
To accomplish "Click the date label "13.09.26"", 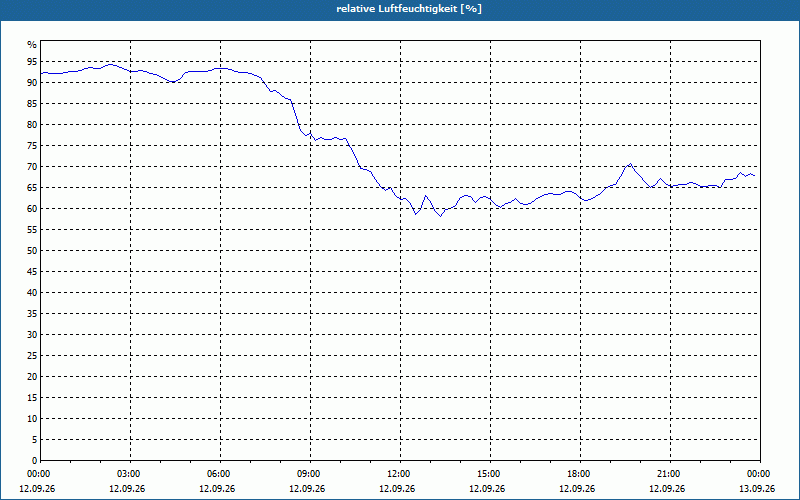I will click(757, 489).
